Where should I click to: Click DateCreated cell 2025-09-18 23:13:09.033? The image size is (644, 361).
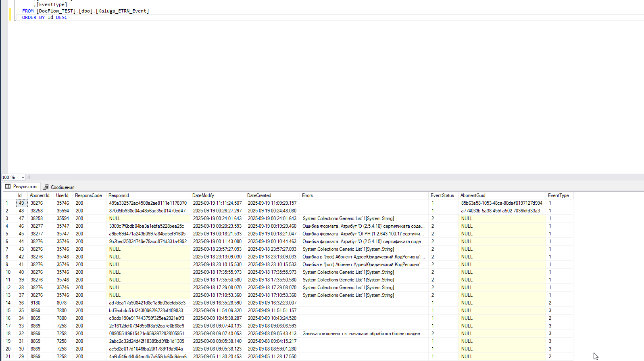[x=272, y=257]
